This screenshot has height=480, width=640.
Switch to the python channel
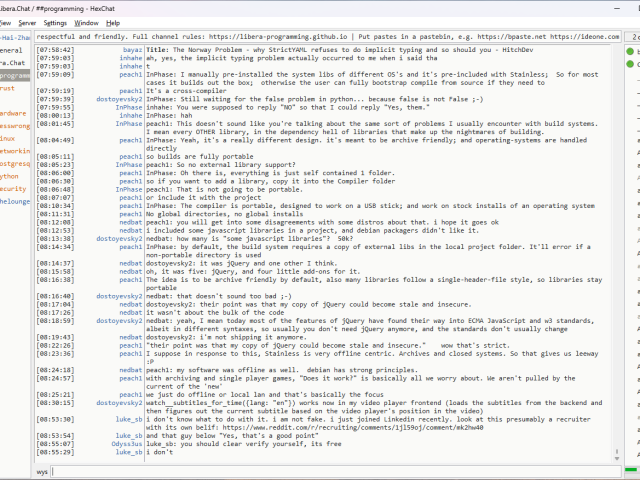pos(10,175)
